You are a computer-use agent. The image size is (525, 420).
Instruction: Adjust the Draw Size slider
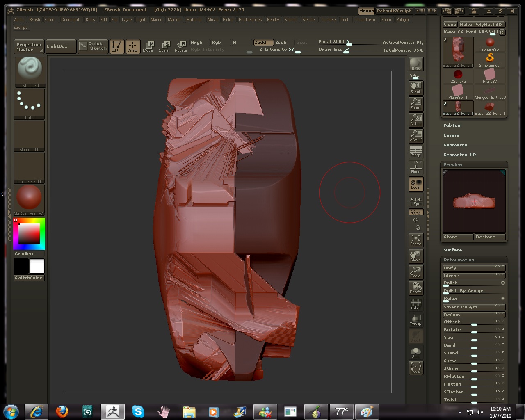[x=348, y=50]
